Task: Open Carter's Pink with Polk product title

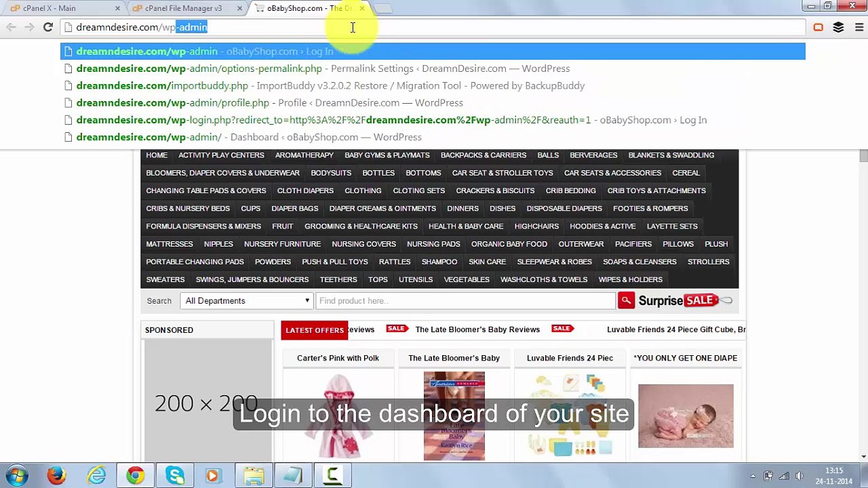Action: click(x=338, y=358)
